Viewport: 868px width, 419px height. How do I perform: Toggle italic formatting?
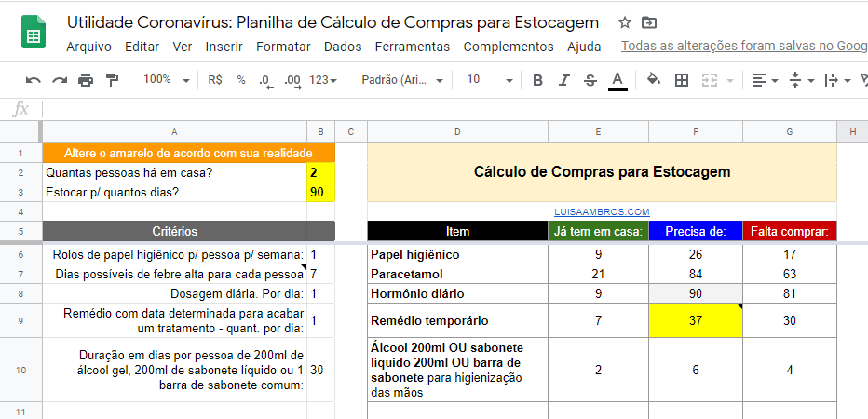tap(563, 80)
